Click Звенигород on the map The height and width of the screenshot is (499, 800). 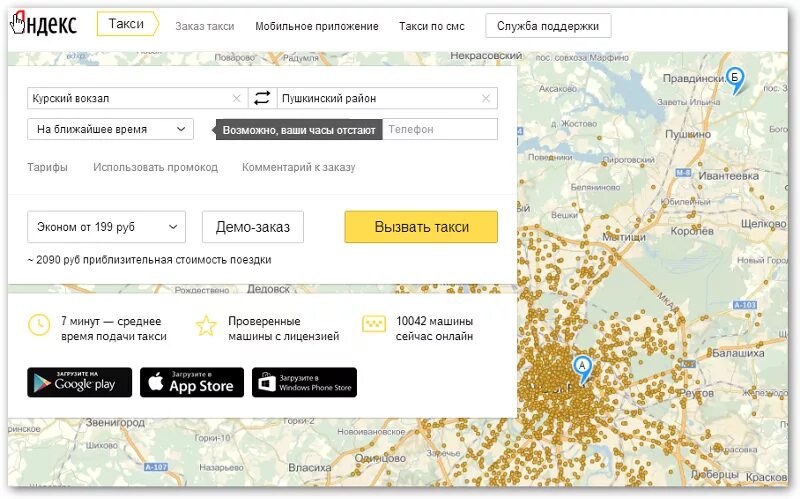tap(115, 422)
